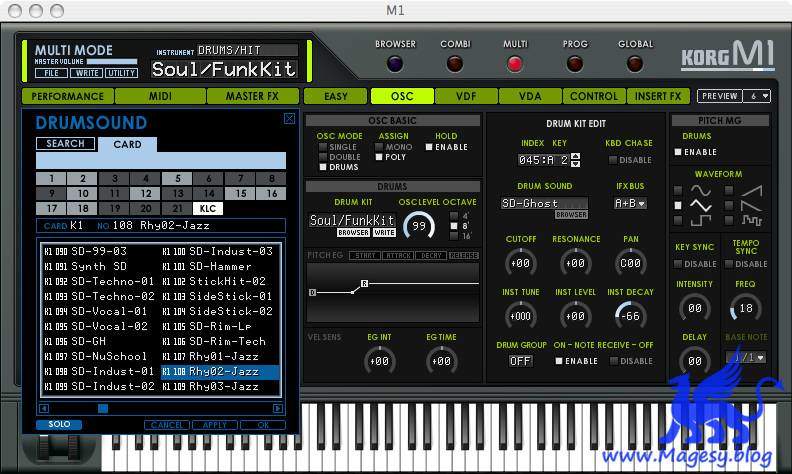
Task: Click the APPLY button
Action: 215,425
